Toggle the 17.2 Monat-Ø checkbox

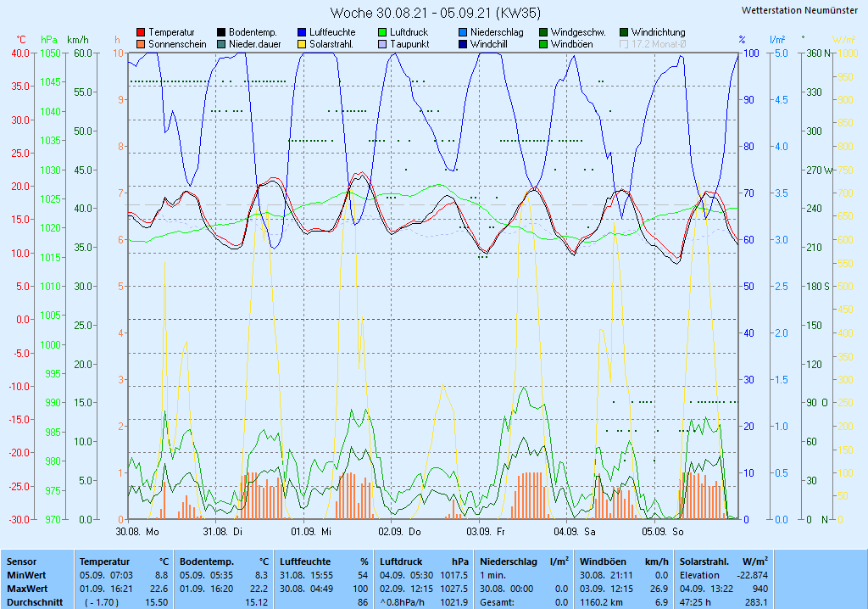click(625, 44)
